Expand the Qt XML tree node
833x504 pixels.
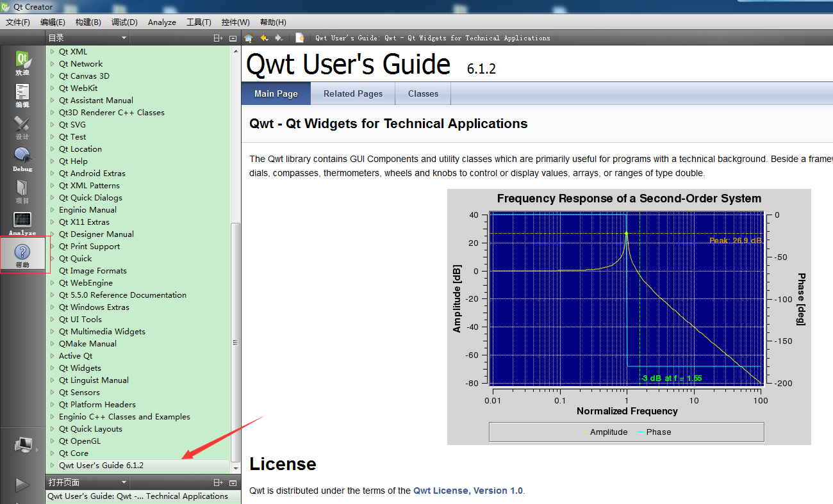(x=53, y=52)
